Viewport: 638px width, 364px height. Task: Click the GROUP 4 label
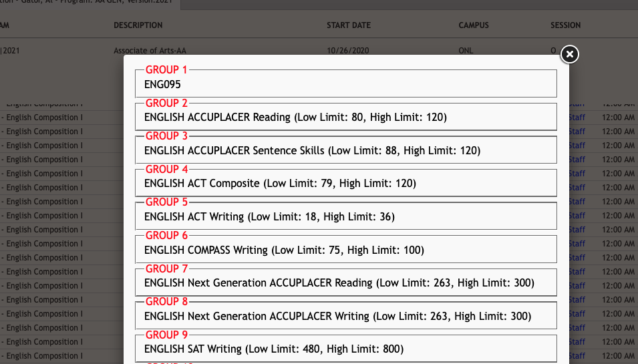click(166, 170)
